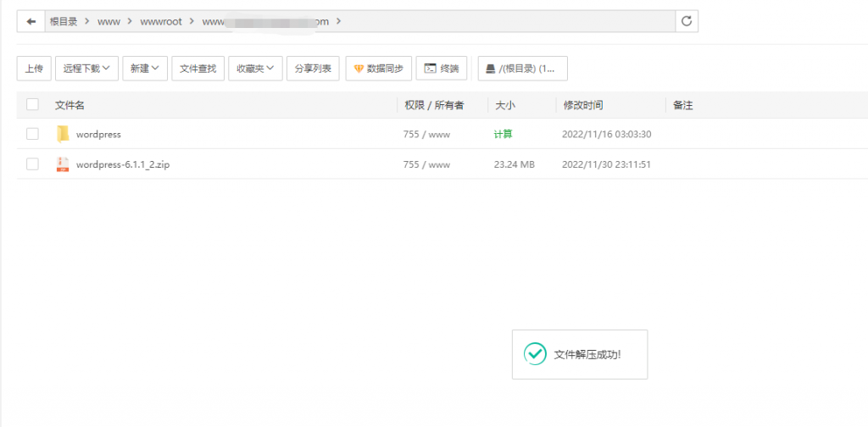Open the 远程下载 dropdown
The width and height of the screenshot is (868, 427).
click(87, 69)
